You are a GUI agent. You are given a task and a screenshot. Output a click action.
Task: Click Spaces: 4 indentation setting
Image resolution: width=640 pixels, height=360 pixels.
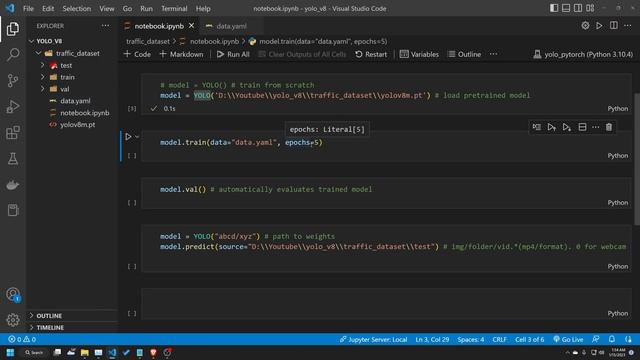click(471, 339)
